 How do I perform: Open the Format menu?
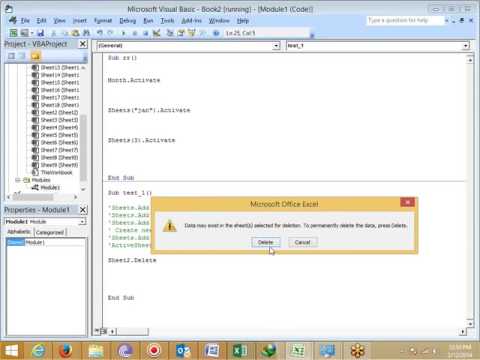tap(103, 21)
